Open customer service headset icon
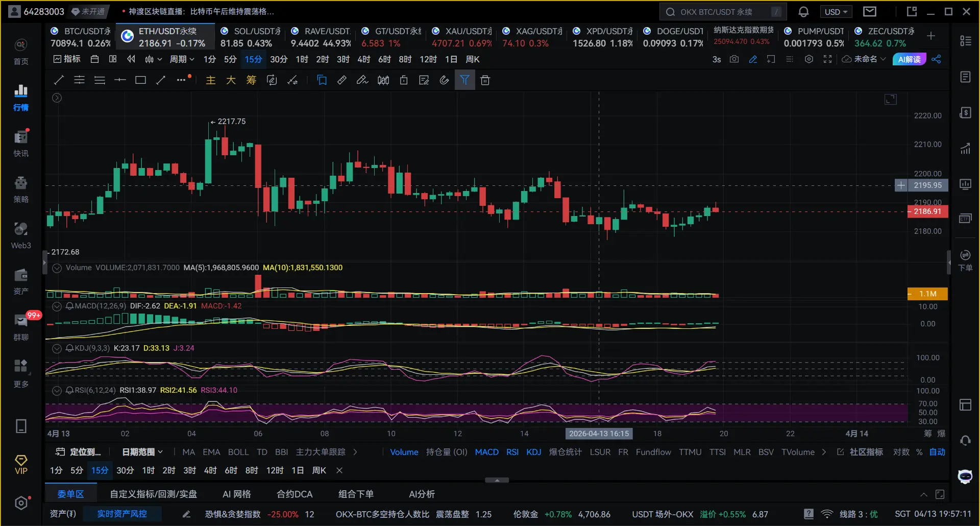Image resolution: width=980 pixels, height=526 pixels. 965,440
